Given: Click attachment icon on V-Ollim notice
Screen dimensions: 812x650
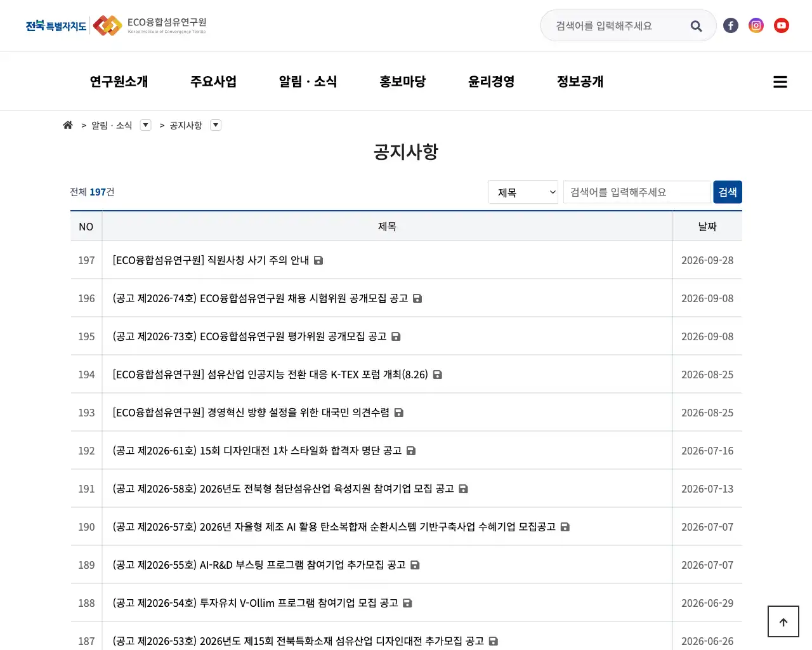Looking at the screenshot, I should [x=408, y=603].
